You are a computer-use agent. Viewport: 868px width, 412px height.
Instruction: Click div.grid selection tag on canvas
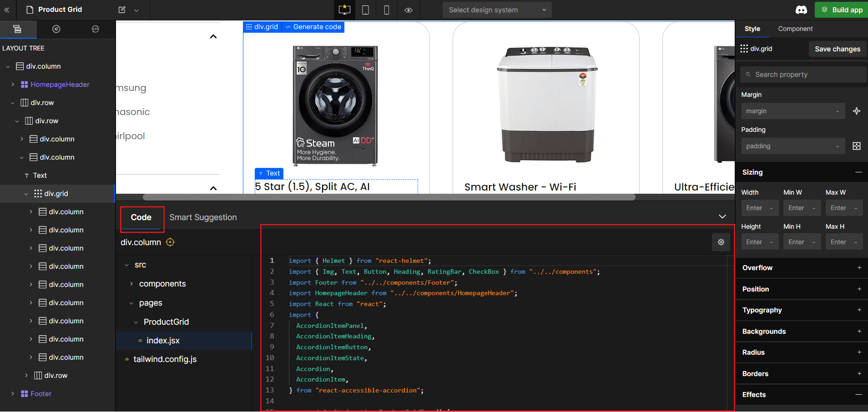pyautogui.click(x=262, y=27)
